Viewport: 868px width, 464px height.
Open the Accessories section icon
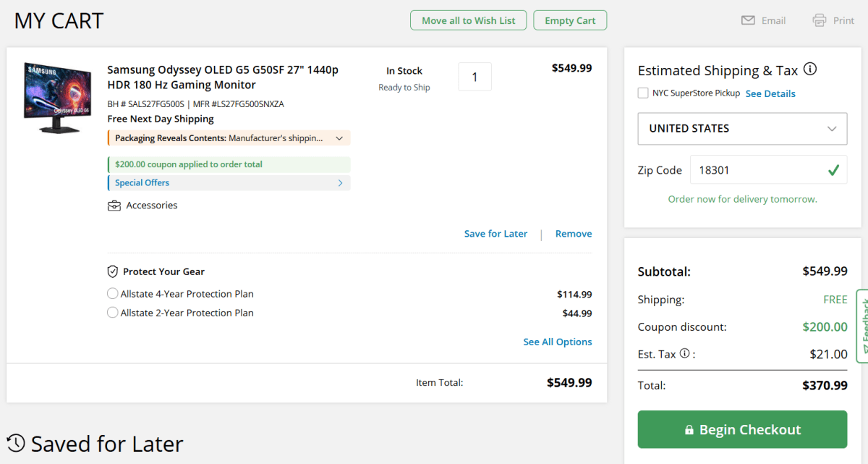coord(114,205)
